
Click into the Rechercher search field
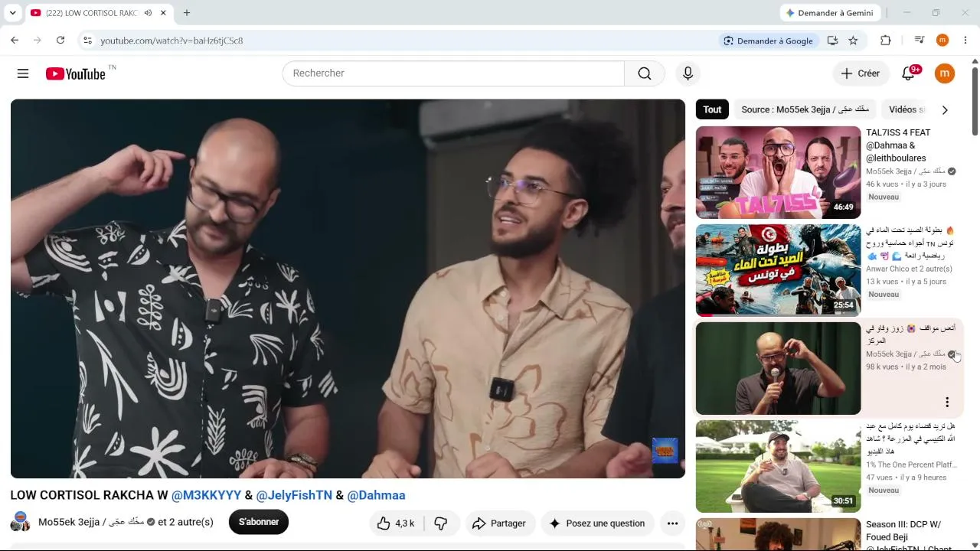pyautogui.click(x=453, y=73)
